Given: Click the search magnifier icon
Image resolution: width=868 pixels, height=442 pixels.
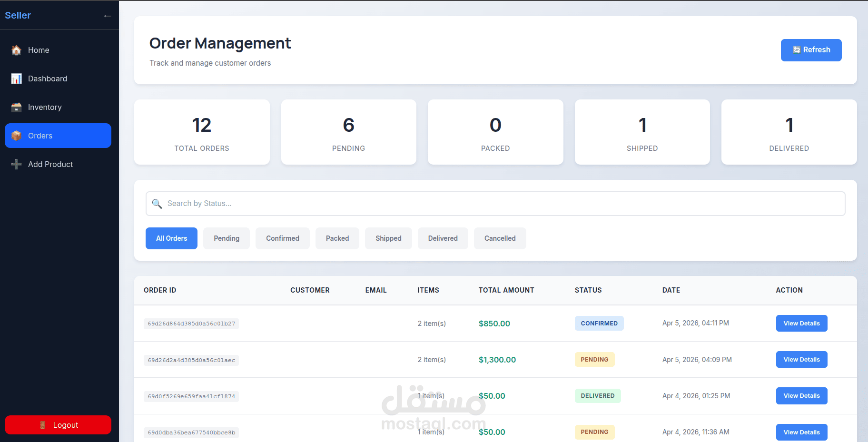Looking at the screenshot, I should (x=157, y=204).
